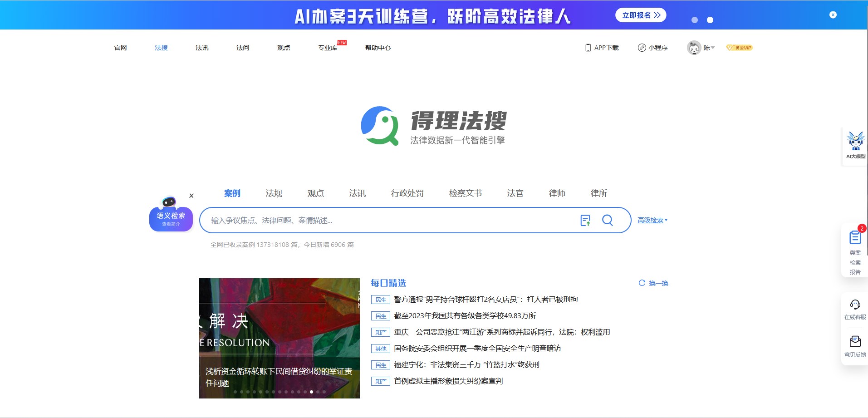This screenshot has width=868, height=418.
Task: Open the 黄金VIP membership link
Action: 739,47
